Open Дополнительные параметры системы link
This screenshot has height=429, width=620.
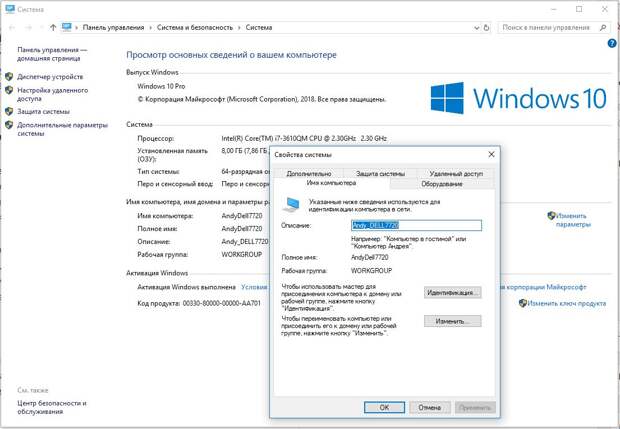(62, 129)
